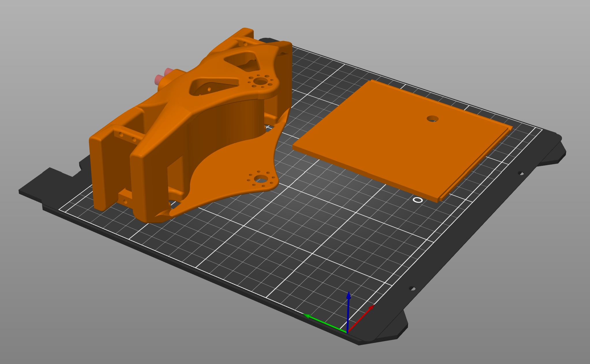Viewport: 590px width, 364px height.
Task: Click the white circle marker on the bed
Action: pyautogui.click(x=418, y=200)
